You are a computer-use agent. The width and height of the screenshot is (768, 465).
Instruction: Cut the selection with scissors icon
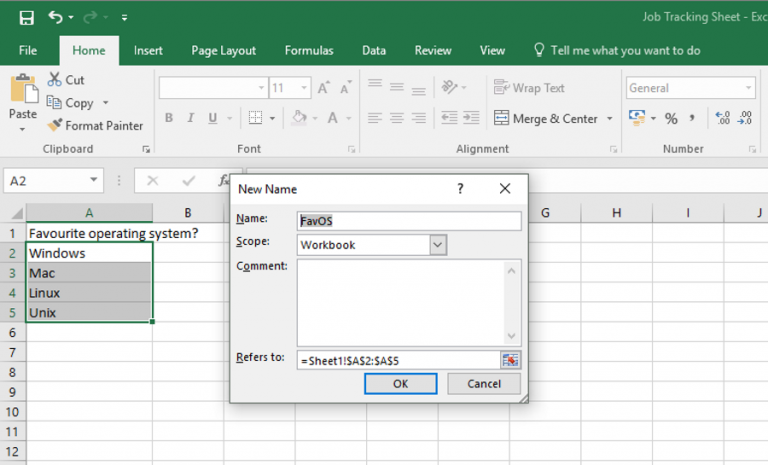[x=66, y=80]
